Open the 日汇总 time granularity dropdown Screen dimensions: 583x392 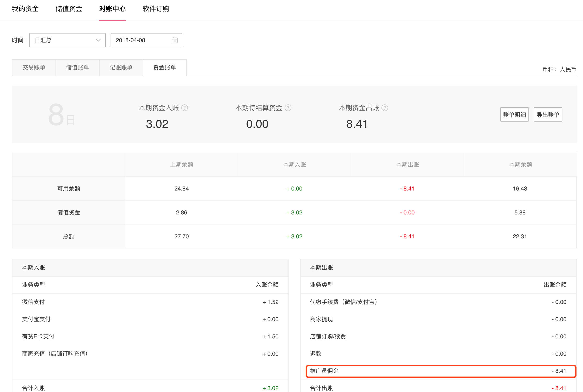(x=67, y=40)
